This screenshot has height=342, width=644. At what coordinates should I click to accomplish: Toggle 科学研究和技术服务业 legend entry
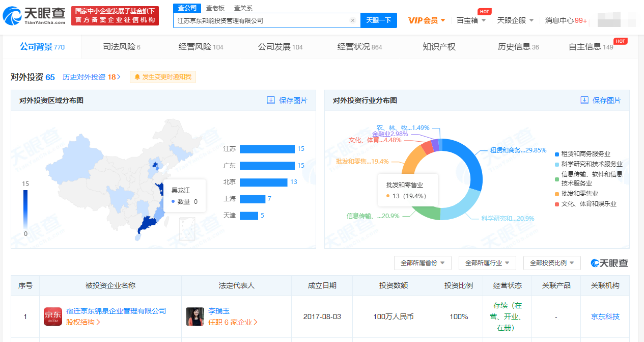click(x=588, y=164)
